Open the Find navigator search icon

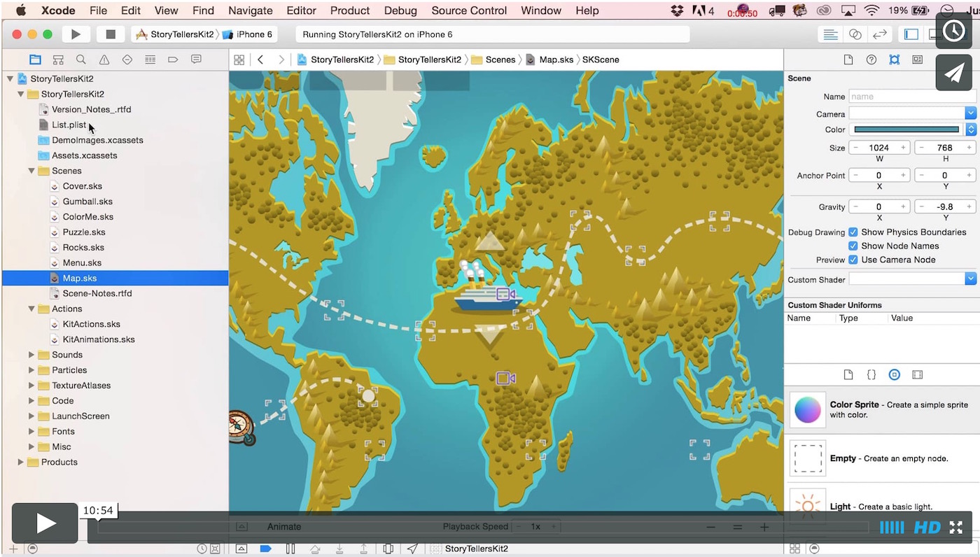click(x=81, y=59)
